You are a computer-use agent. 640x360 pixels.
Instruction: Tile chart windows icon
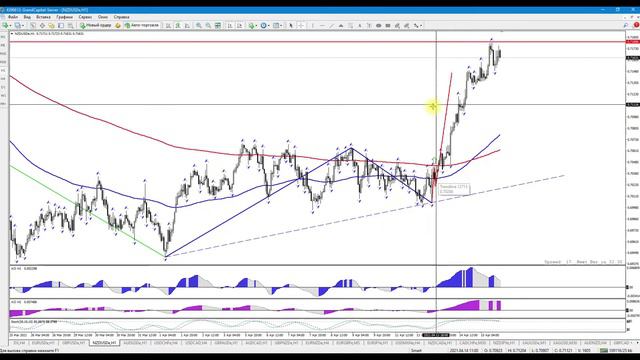218,25
